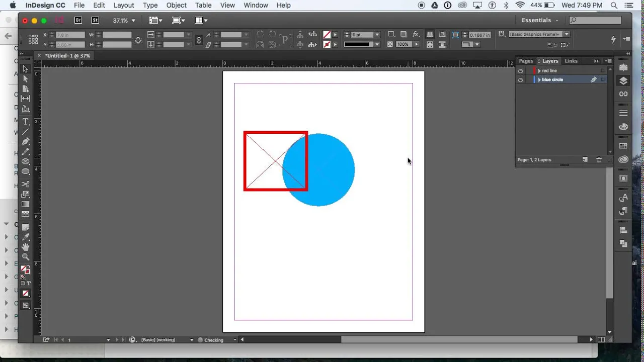Expand the red line layer
Image resolution: width=644 pixels, height=362 pixels.
coord(539,71)
